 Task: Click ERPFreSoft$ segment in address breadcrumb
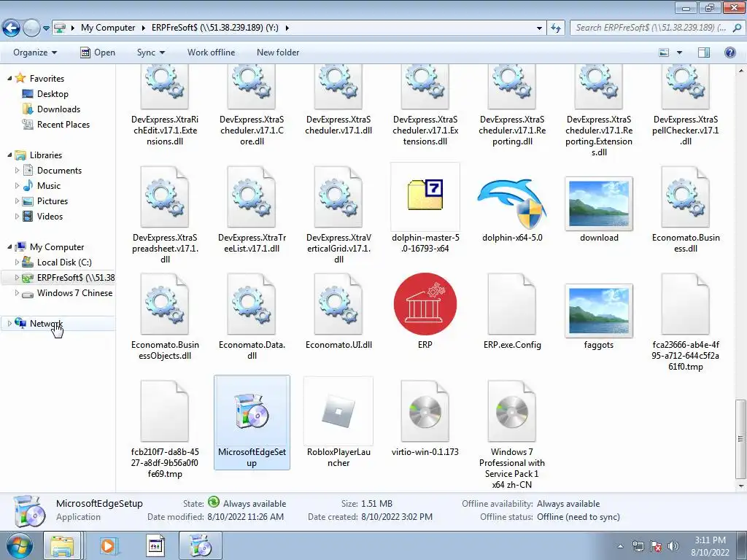(215, 28)
